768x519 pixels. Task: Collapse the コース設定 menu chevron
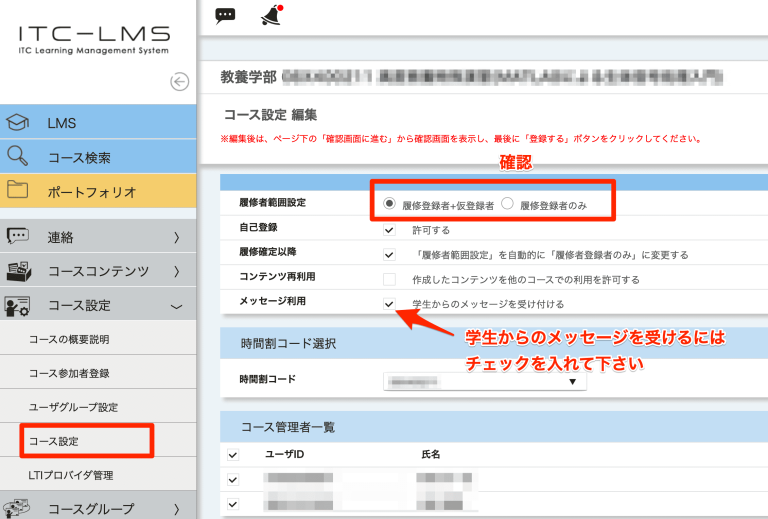pos(176,306)
